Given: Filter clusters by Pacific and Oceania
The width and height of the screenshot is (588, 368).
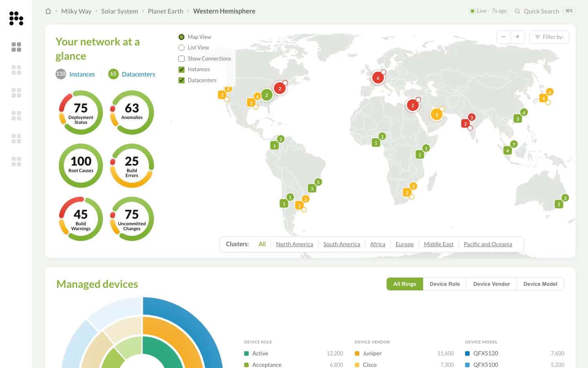Looking at the screenshot, I should tap(488, 244).
